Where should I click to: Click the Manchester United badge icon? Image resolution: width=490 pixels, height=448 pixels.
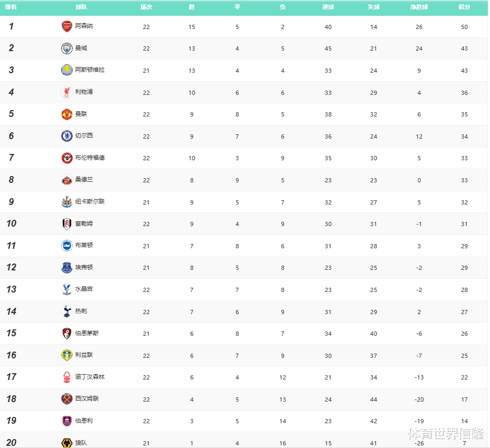click(67, 114)
